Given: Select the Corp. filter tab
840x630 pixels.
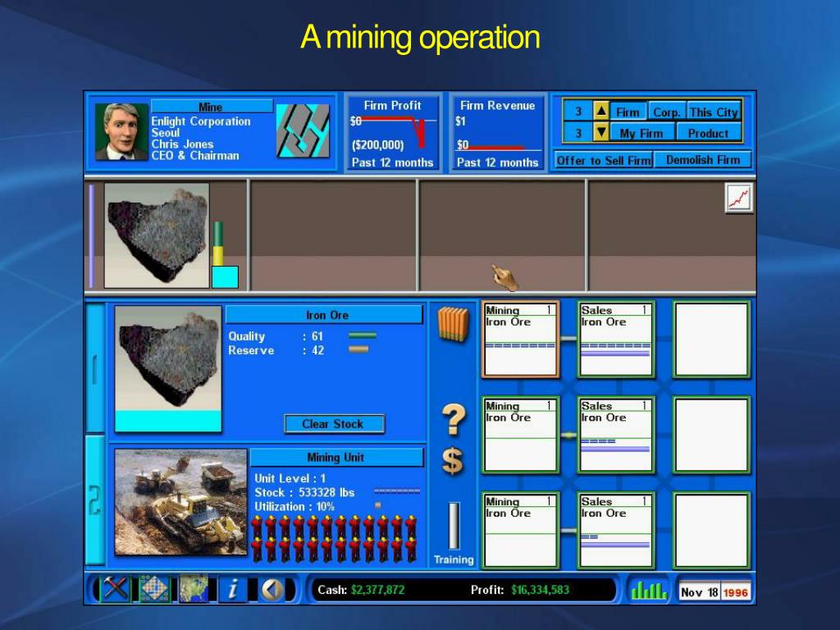Looking at the screenshot, I should [x=667, y=112].
